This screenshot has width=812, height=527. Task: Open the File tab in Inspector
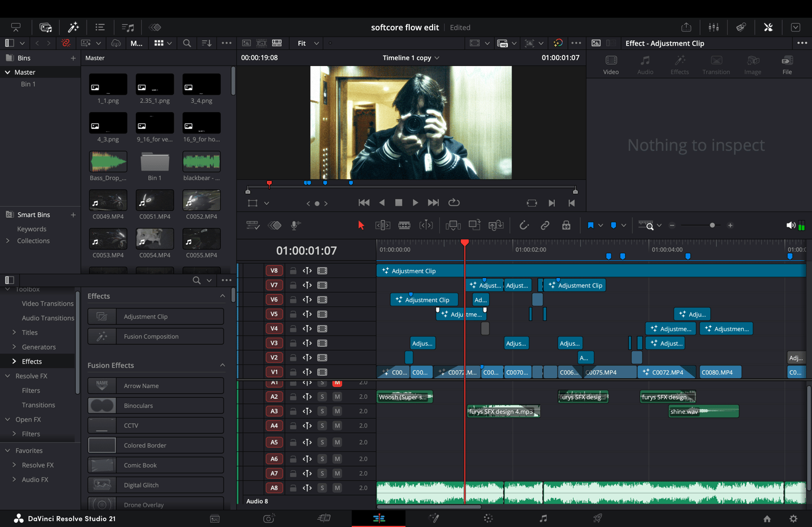pyautogui.click(x=787, y=64)
